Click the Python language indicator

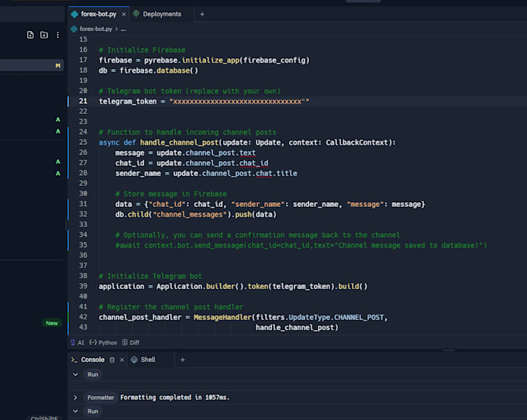point(103,343)
